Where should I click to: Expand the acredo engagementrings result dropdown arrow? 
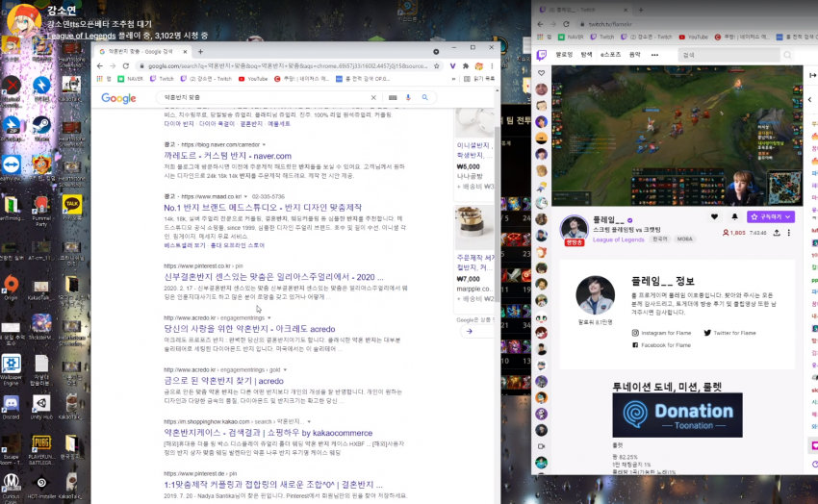[269, 318]
